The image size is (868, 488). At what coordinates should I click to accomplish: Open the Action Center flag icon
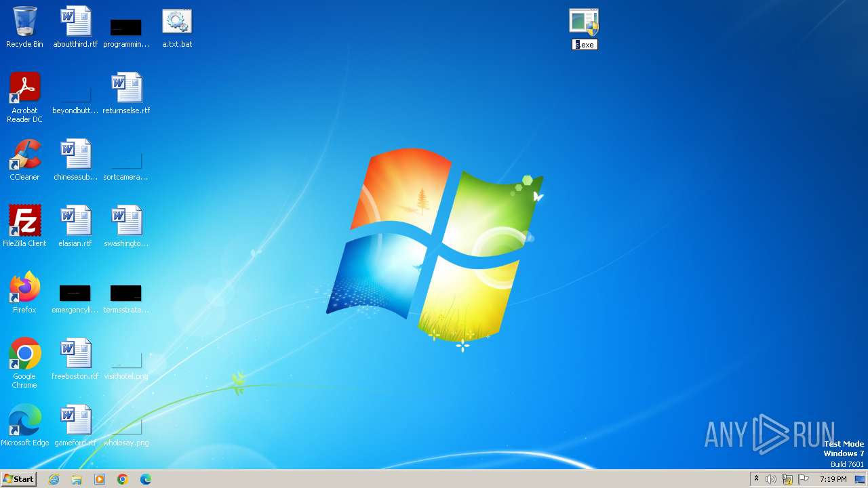coord(804,479)
